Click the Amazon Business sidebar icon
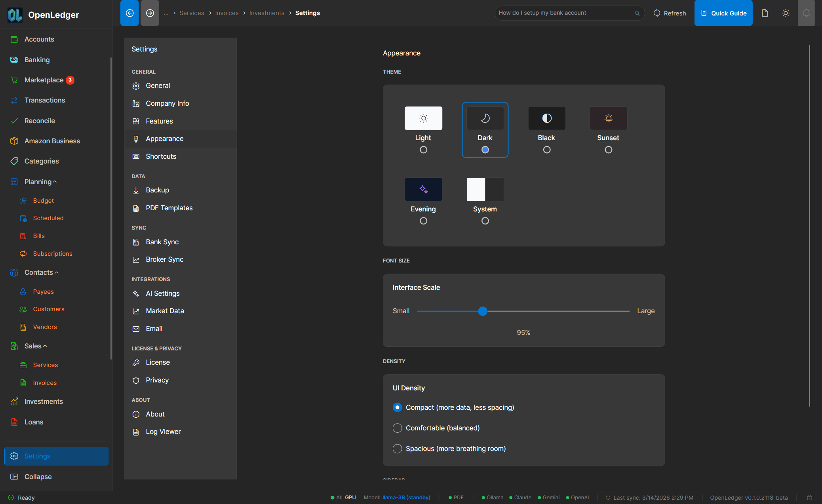The height and width of the screenshot is (504, 822). click(x=14, y=141)
